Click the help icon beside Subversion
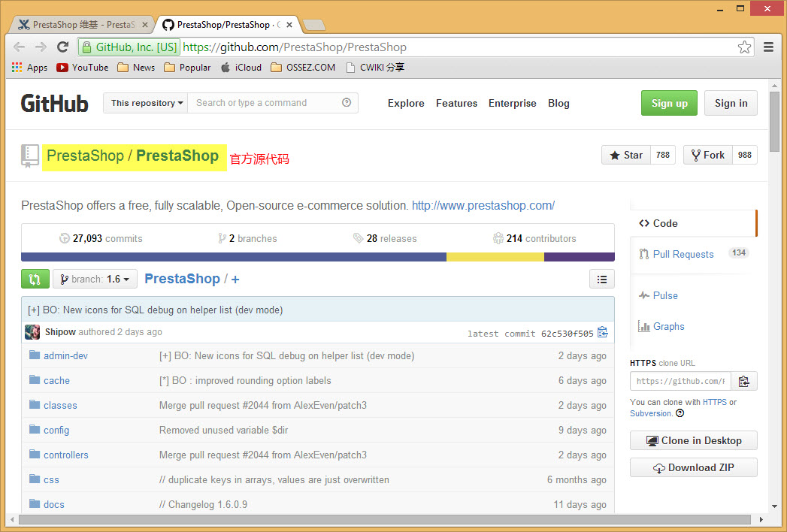This screenshot has height=532, width=787. (680, 413)
